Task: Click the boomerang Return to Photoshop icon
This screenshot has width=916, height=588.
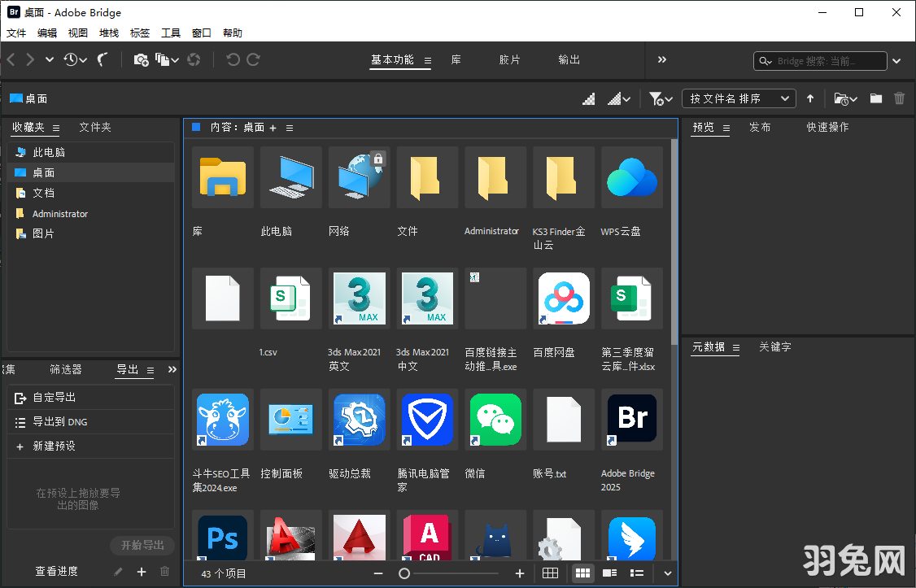Action: (x=102, y=59)
